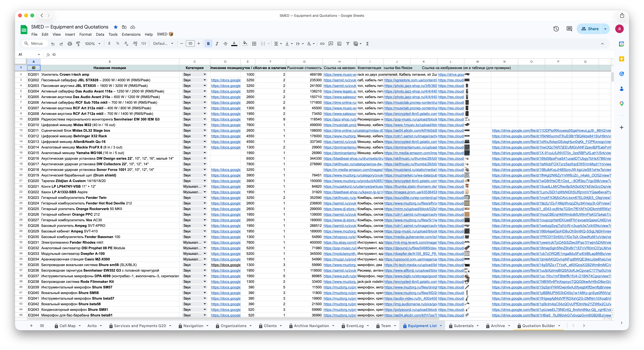This screenshot has height=350, width=644.
Task: Open the docs.google link for EQ002
Action: pyautogui.click(x=226, y=80)
